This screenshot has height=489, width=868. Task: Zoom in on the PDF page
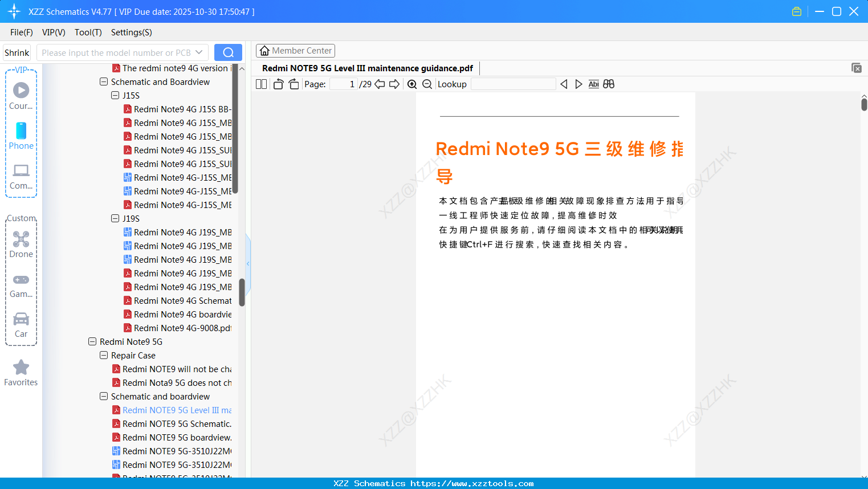pos(411,84)
